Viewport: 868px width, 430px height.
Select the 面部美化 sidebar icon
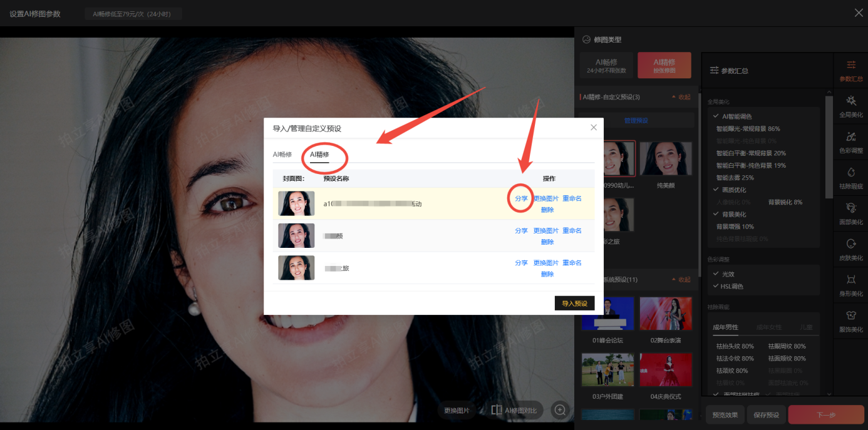click(850, 213)
